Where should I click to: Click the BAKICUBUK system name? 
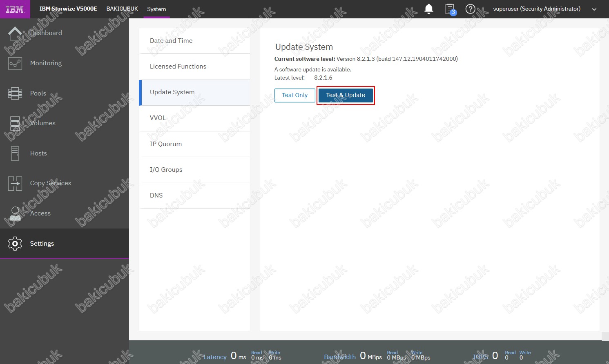pyautogui.click(x=122, y=9)
